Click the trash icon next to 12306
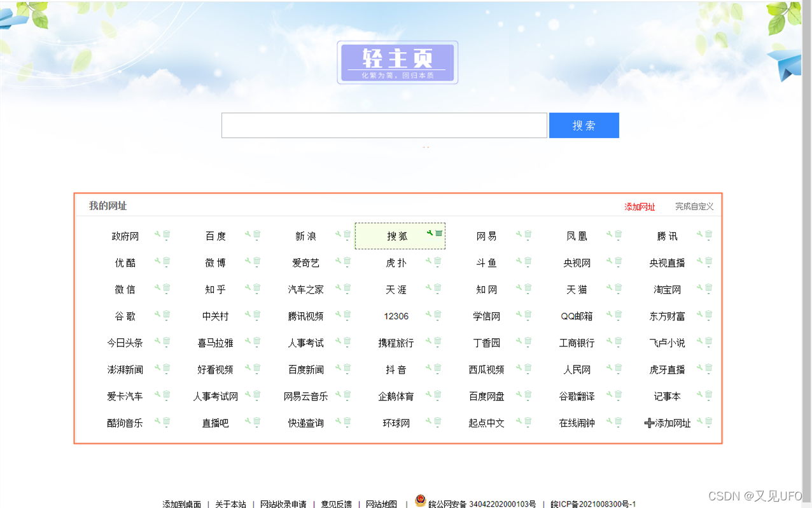Viewport: 812px width, 508px height. click(439, 315)
